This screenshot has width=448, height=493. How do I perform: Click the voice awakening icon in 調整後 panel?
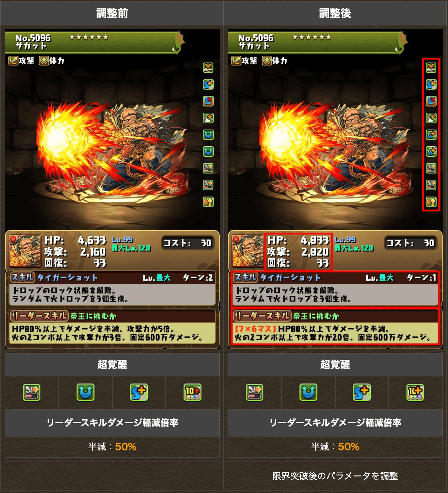431,202
